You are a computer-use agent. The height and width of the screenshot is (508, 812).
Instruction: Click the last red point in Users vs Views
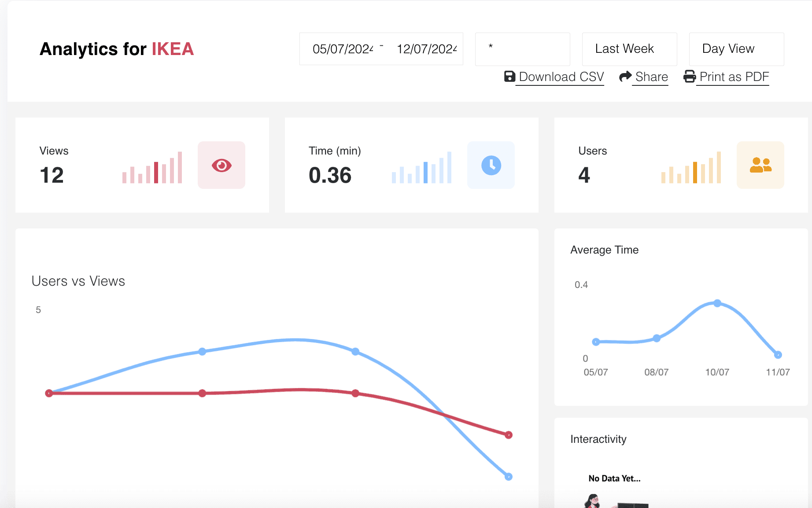509,435
